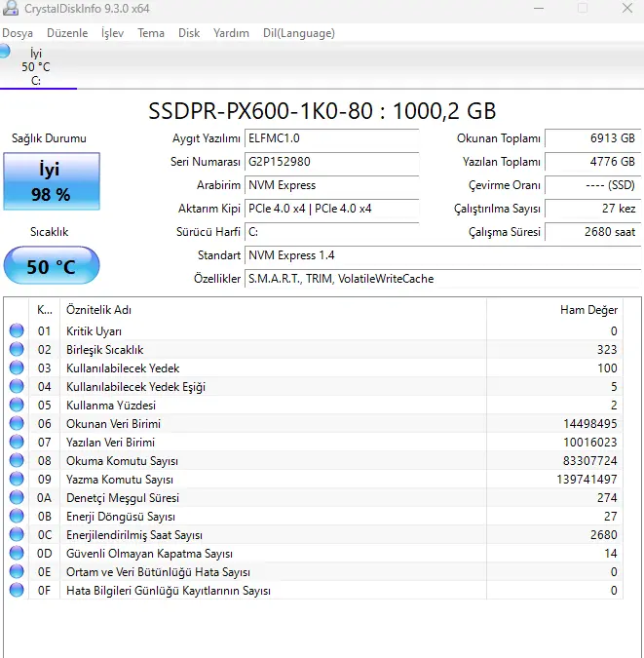Click the raw value 323 for temperature
644x658 pixels.
tap(607, 350)
